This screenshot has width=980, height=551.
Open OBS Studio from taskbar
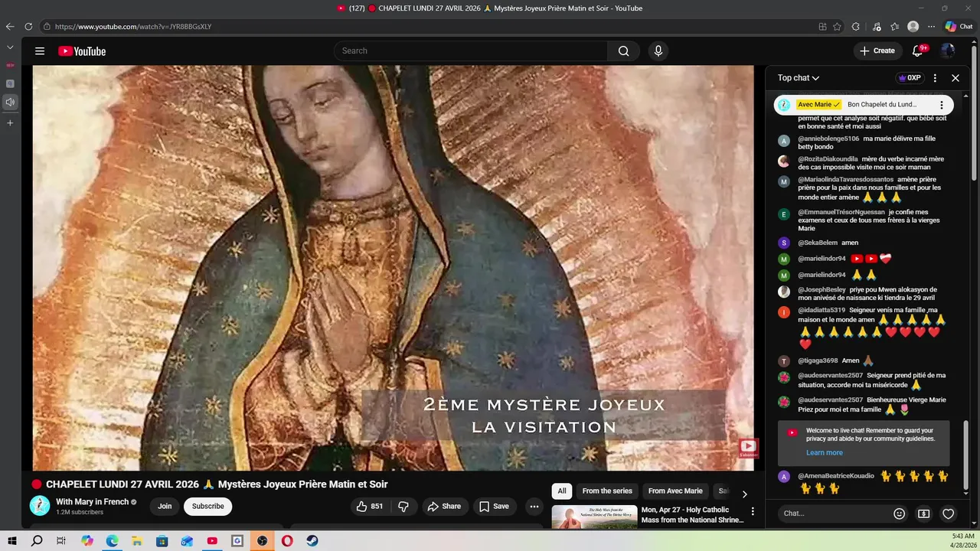point(263,540)
